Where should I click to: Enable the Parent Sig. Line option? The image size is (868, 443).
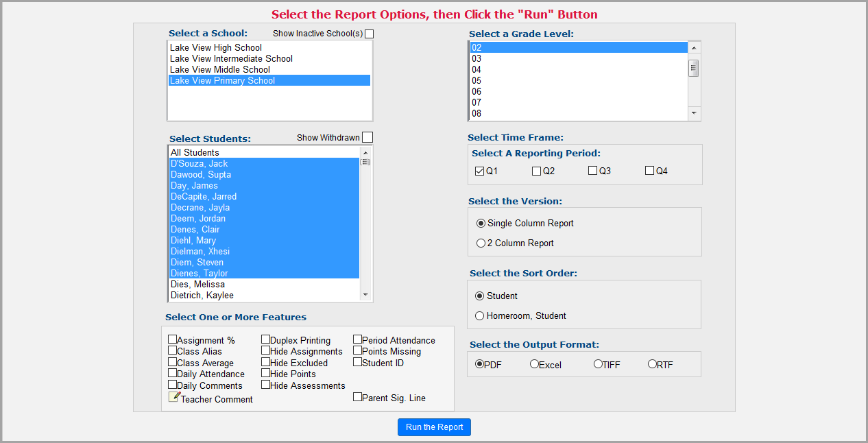click(x=358, y=396)
